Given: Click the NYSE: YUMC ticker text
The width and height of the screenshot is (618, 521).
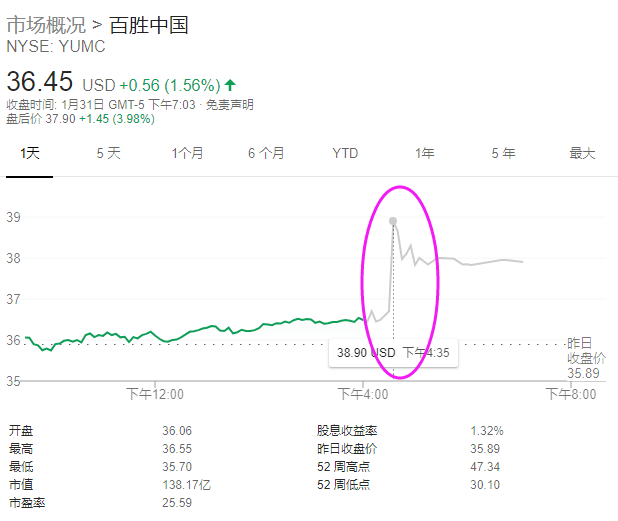Looking at the screenshot, I should coord(56,47).
